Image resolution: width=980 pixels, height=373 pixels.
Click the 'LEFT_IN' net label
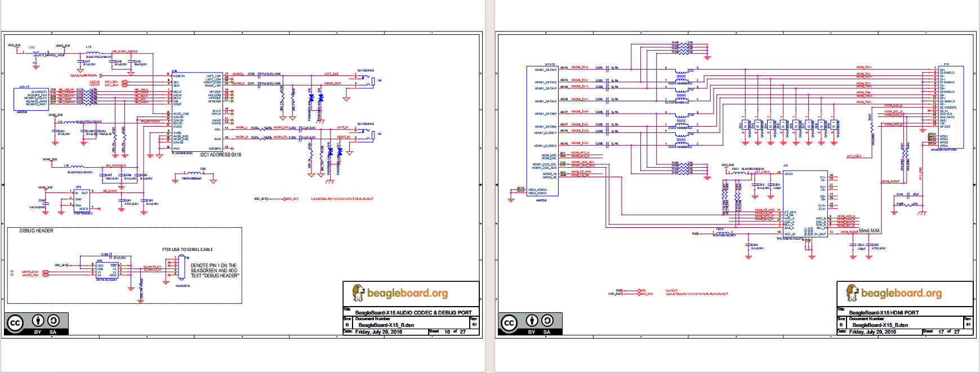pos(342,127)
